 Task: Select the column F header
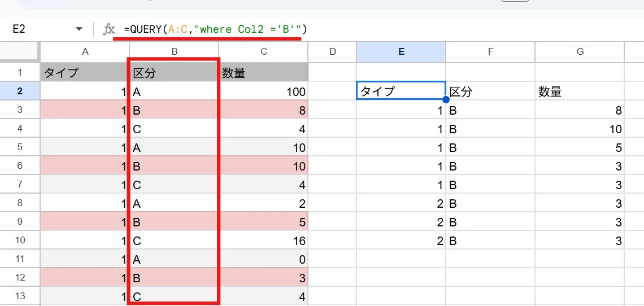pos(490,51)
